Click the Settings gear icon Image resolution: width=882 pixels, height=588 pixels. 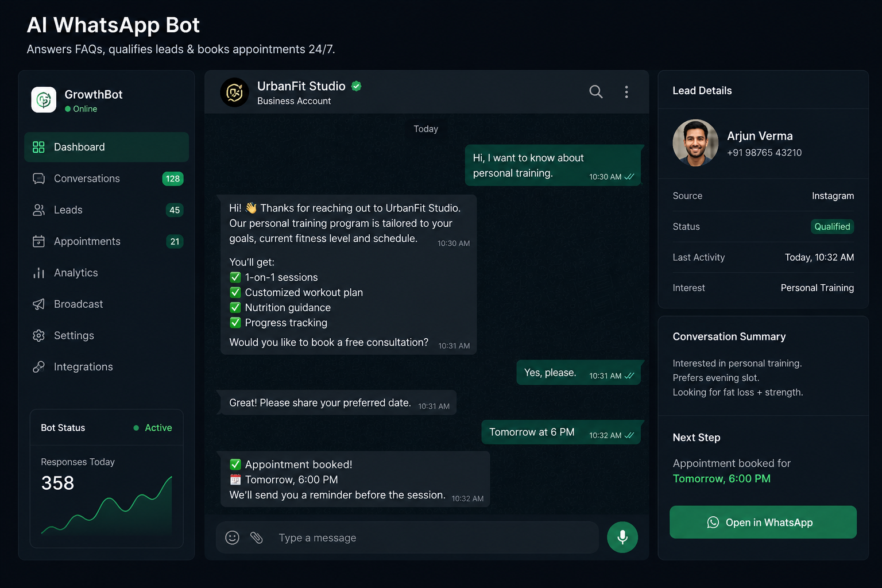[x=38, y=335]
